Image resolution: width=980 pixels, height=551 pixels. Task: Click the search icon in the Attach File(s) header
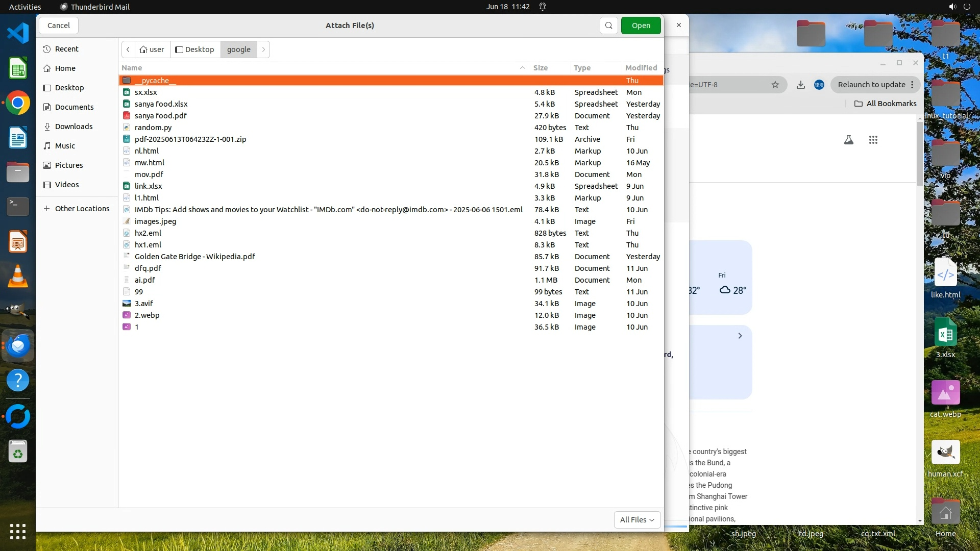608,26
